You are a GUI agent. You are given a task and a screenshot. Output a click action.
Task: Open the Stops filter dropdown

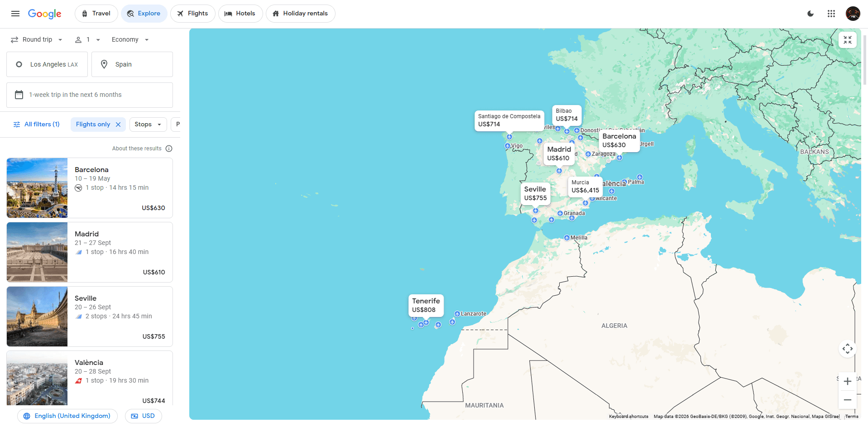pos(148,125)
